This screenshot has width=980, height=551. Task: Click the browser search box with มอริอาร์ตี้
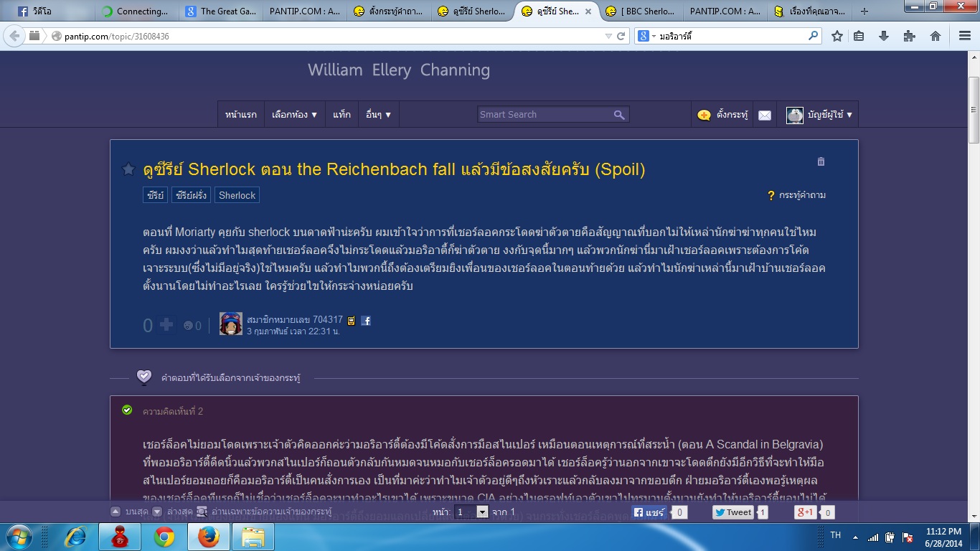point(732,36)
